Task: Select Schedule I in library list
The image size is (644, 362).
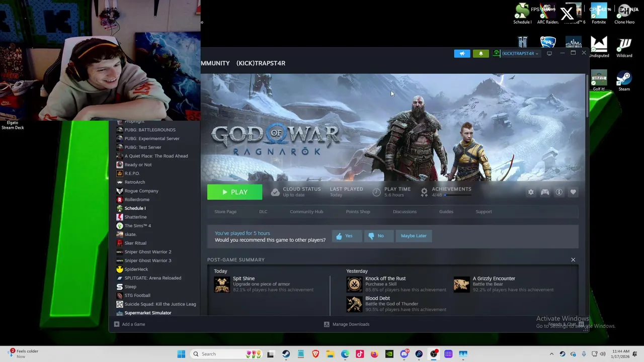Action: pyautogui.click(x=135, y=208)
